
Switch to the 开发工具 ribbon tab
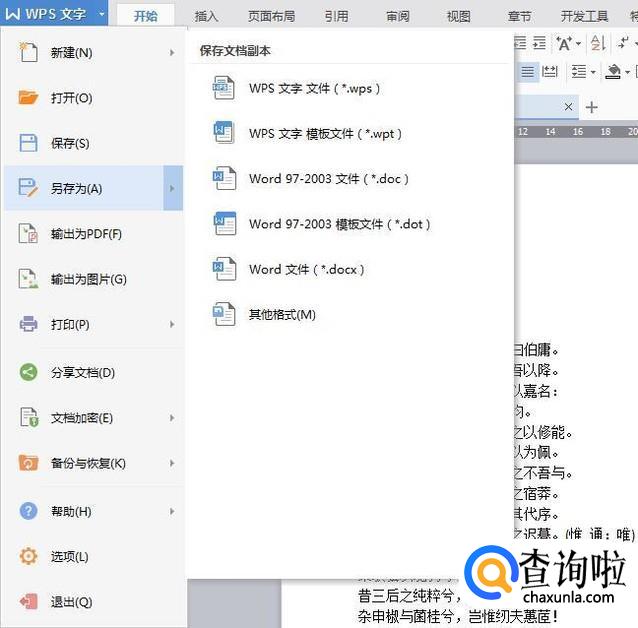[585, 16]
